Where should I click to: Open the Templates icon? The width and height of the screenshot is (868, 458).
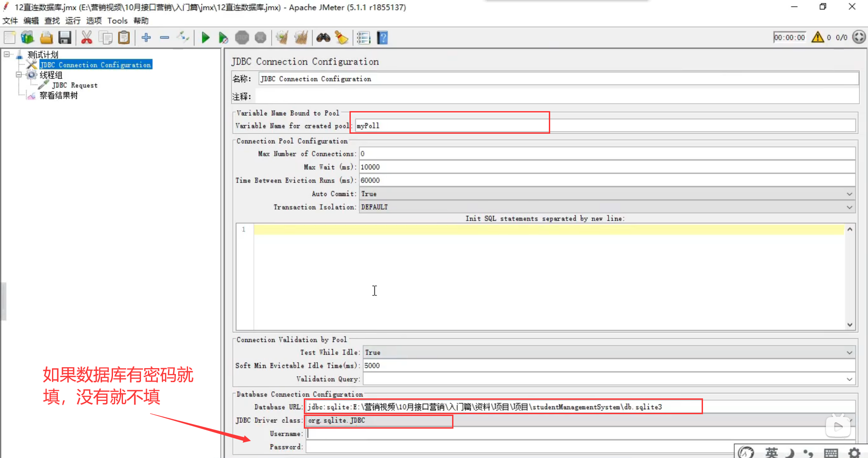(28, 37)
